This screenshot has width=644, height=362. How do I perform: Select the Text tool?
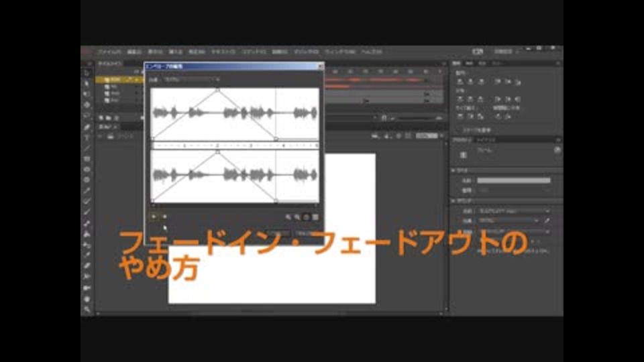(x=87, y=137)
